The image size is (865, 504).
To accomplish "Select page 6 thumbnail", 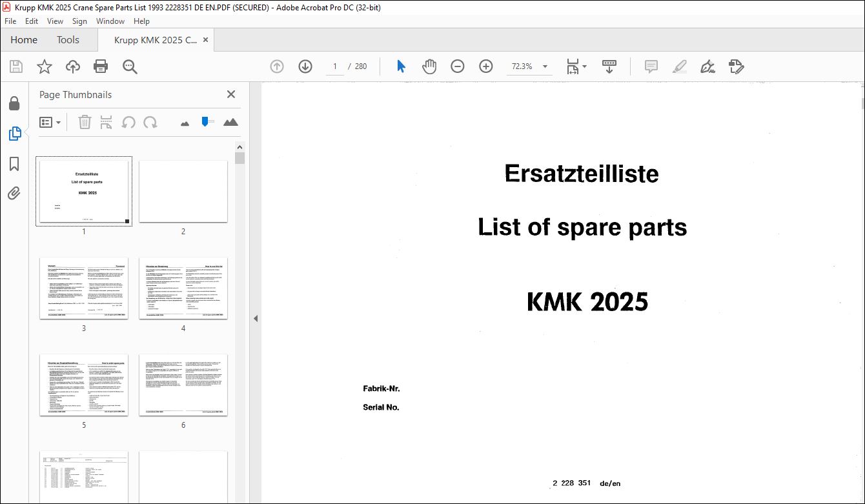I will coord(183,385).
